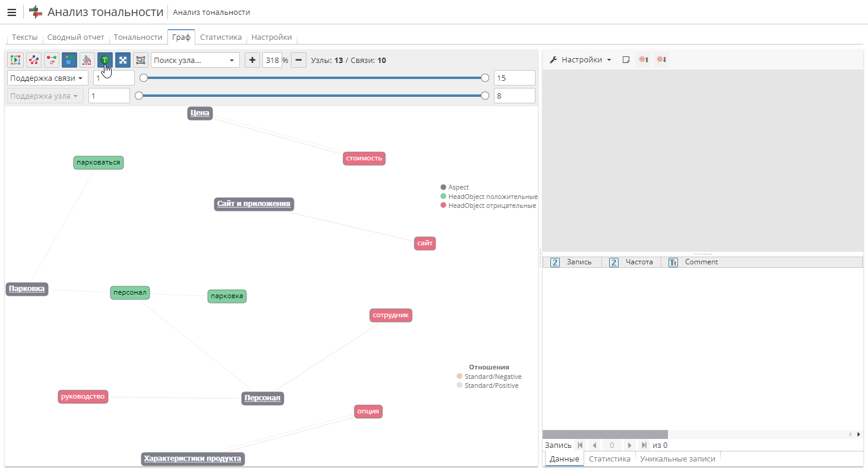Select the Данные bottom tab

(565, 459)
